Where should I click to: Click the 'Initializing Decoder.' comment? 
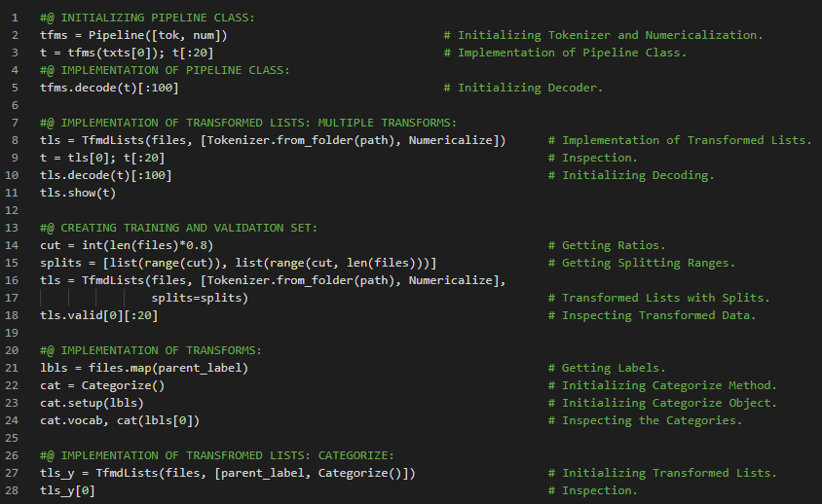[530, 88]
